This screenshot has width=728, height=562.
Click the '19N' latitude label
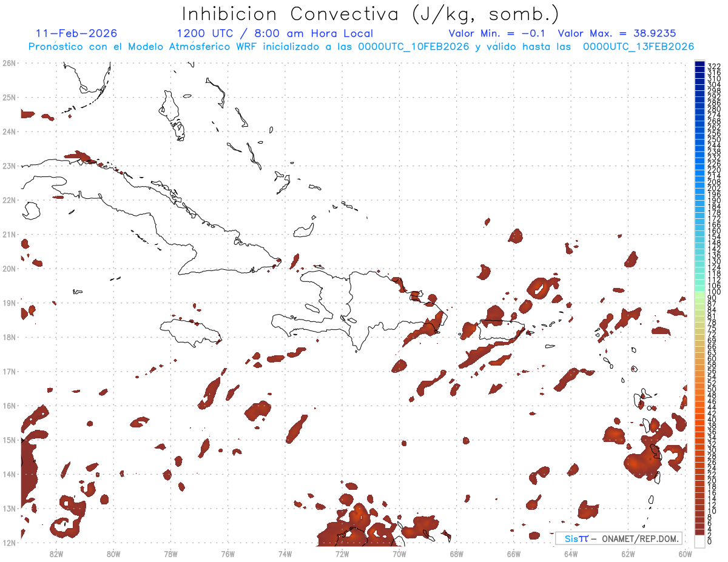pyautogui.click(x=8, y=303)
